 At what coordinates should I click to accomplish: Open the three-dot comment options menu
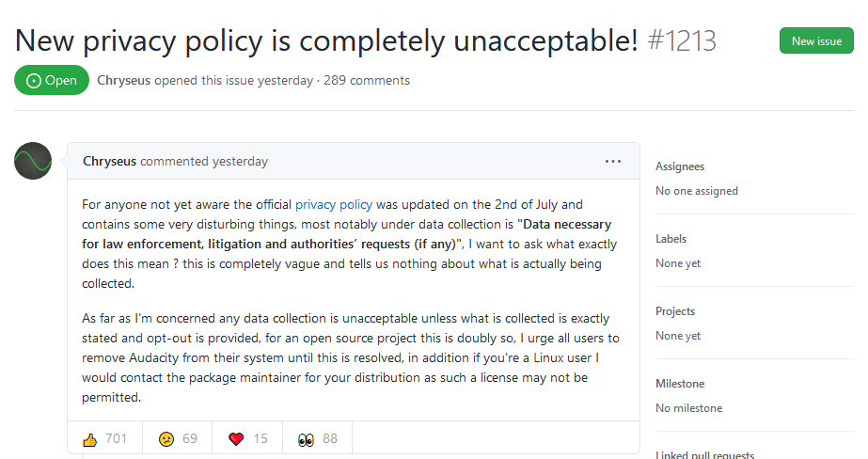click(613, 161)
